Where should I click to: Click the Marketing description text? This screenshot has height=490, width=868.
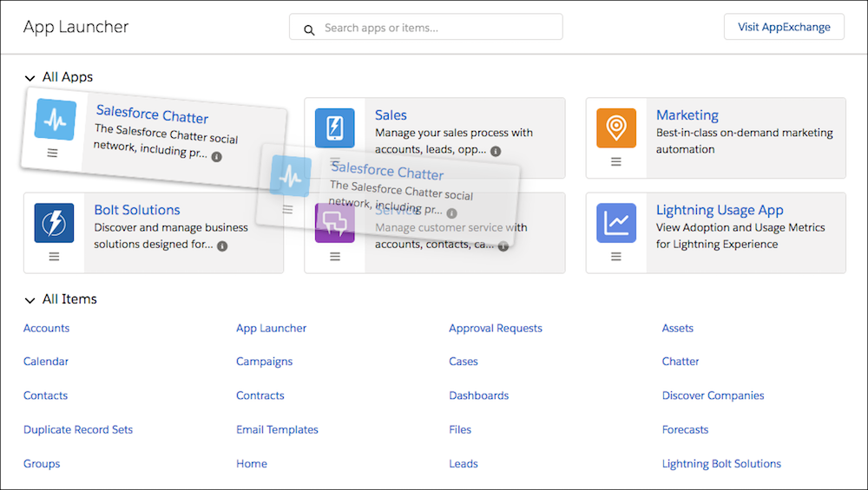click(745, 141)
